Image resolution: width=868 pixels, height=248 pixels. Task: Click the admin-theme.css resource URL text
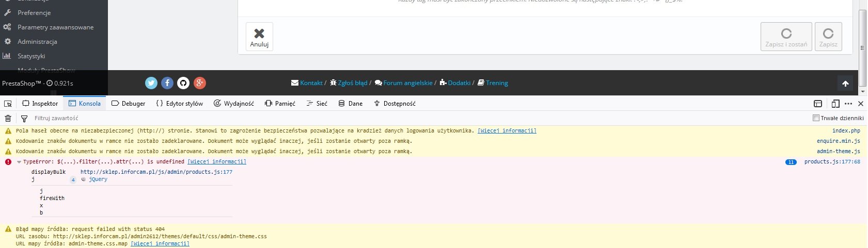(x=160, y=236)
